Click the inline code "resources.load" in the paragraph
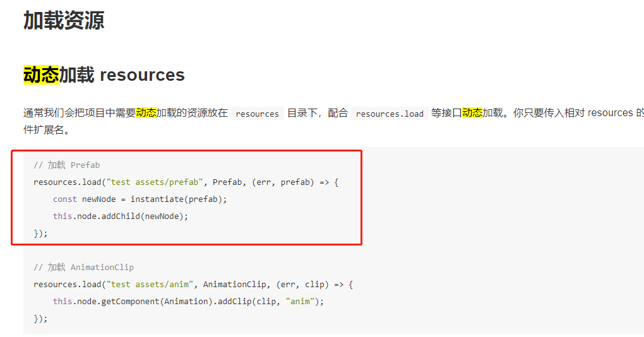Image resolution: width=644 pixels, height=337 pixels. point(390,114)
